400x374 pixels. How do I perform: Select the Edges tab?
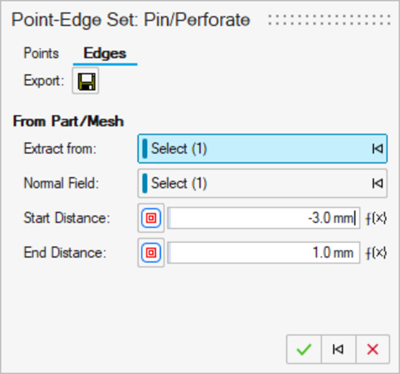pos(105,54)
